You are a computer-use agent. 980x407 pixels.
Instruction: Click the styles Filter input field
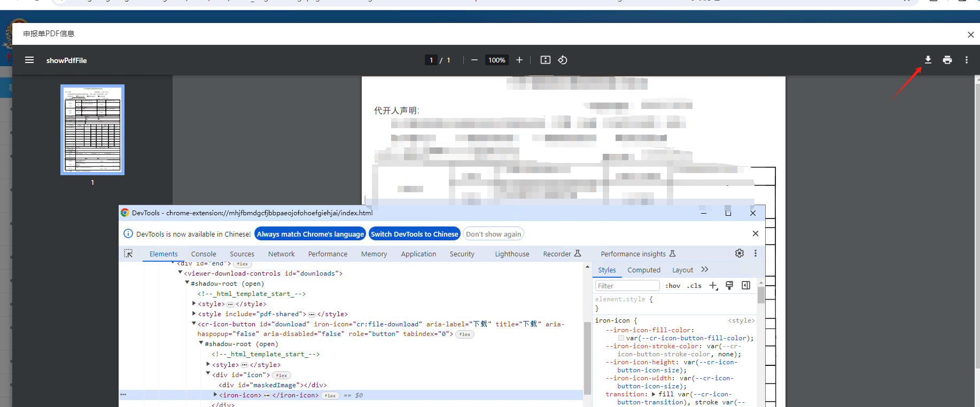pyautogui.click(x=627, y=286)
